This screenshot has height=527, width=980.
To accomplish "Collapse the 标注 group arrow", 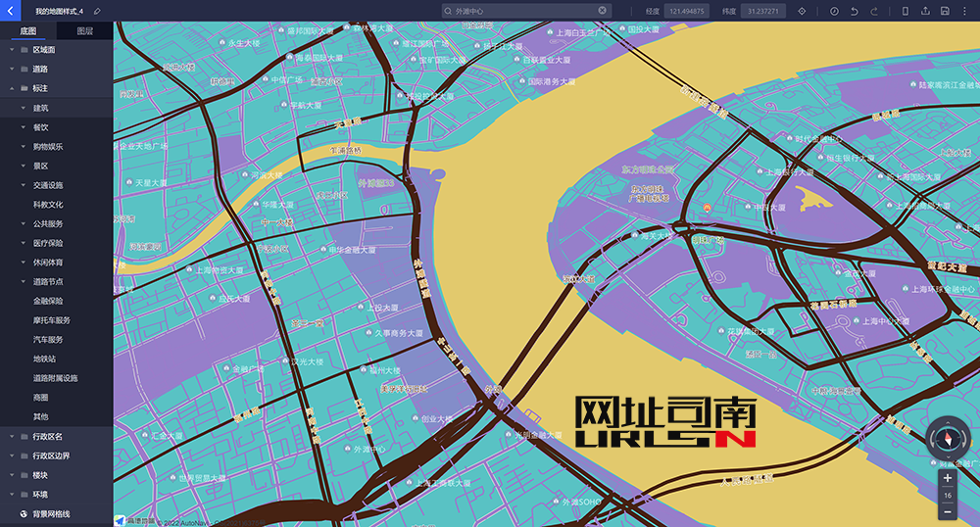I will [11, 89].
